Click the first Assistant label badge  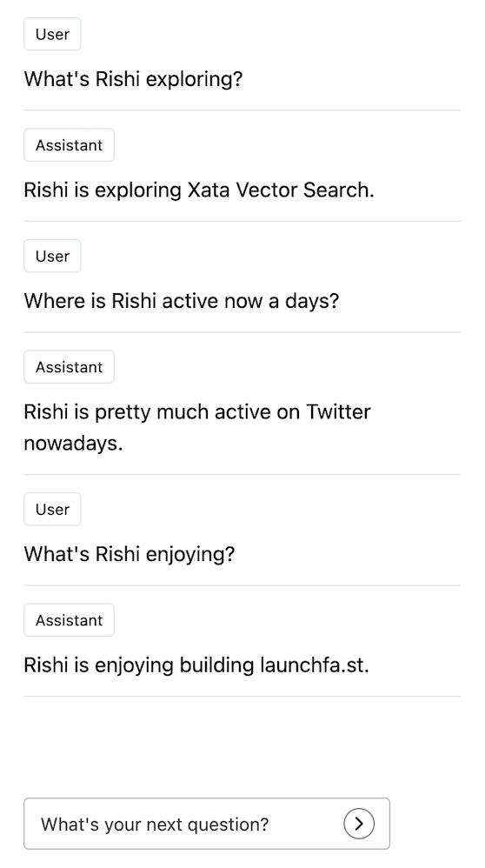70,145
